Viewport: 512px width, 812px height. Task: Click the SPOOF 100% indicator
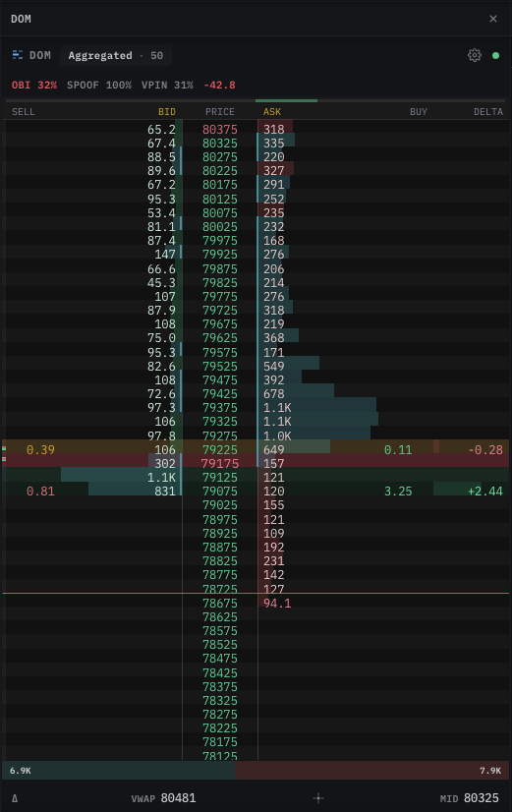(x=99, y=85)
